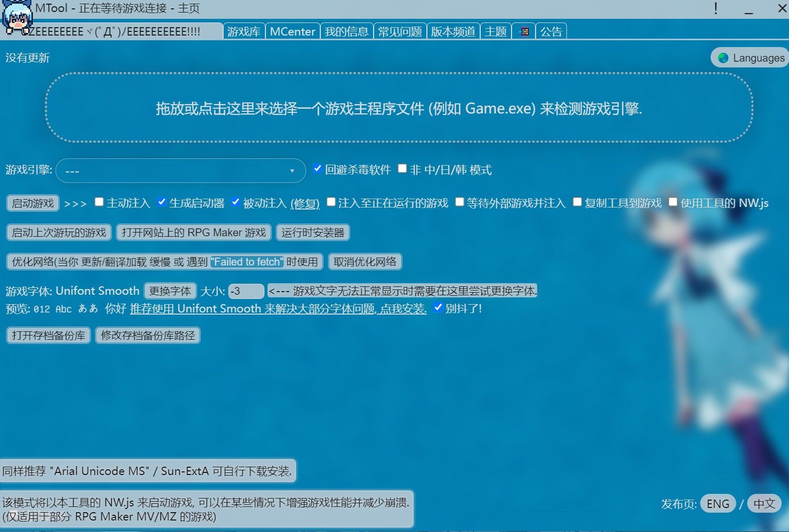This screenshot has height=532, width=789.
Task: Click the Cirno mascot app icon
Action: pyautogui.click(x=17, y=17)
